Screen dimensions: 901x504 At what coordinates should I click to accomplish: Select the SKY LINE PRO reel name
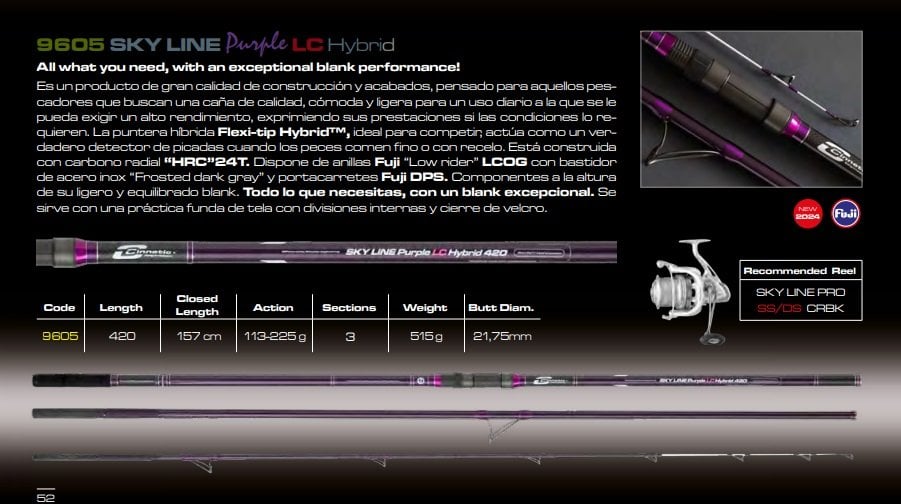click(800, 292)
